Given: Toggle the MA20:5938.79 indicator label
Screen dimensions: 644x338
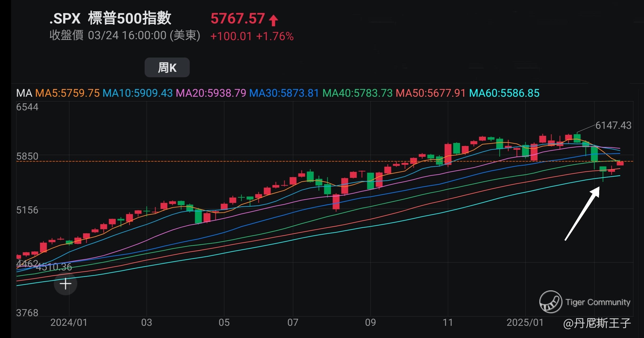Looking at the screenshot, I should coord(211,93).
